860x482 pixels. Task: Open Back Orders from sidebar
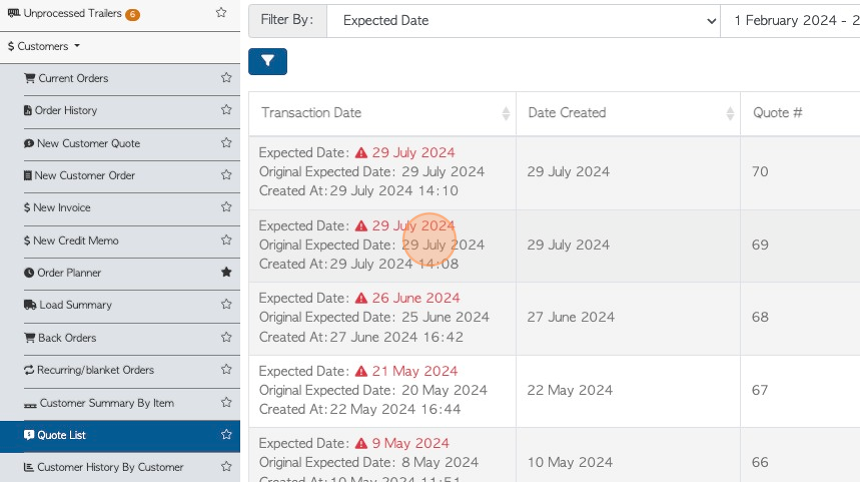60,338
